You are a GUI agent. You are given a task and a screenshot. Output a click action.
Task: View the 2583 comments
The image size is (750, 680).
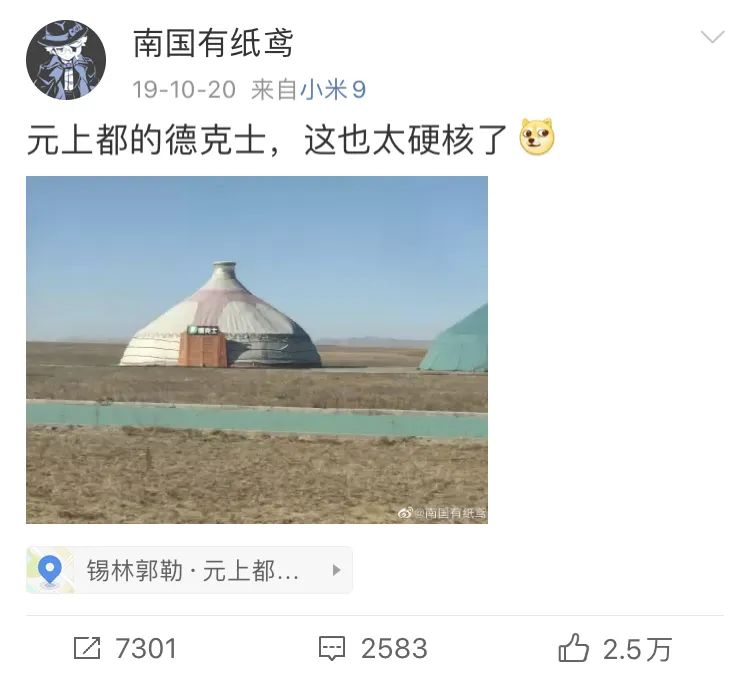394,648
